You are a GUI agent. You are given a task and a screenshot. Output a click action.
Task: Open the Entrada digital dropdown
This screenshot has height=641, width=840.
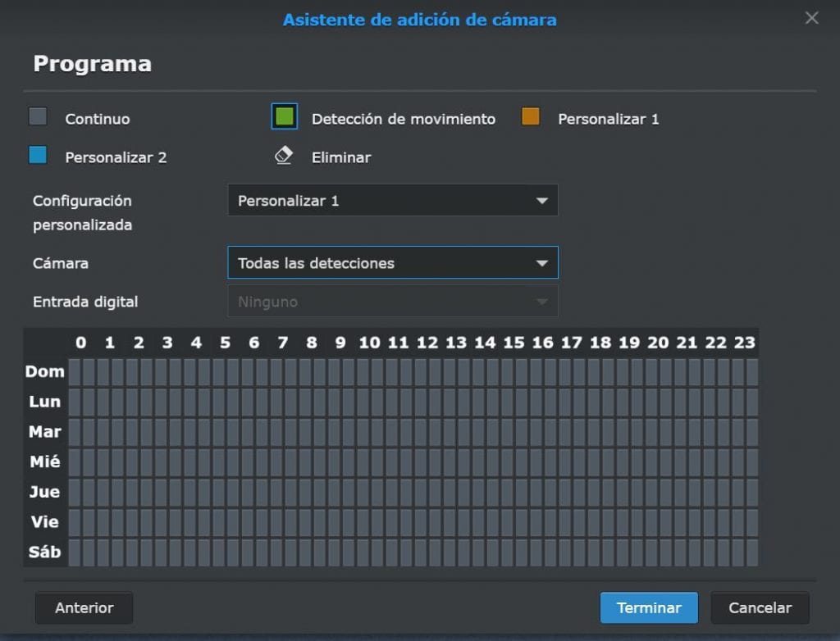coord(392,302)
